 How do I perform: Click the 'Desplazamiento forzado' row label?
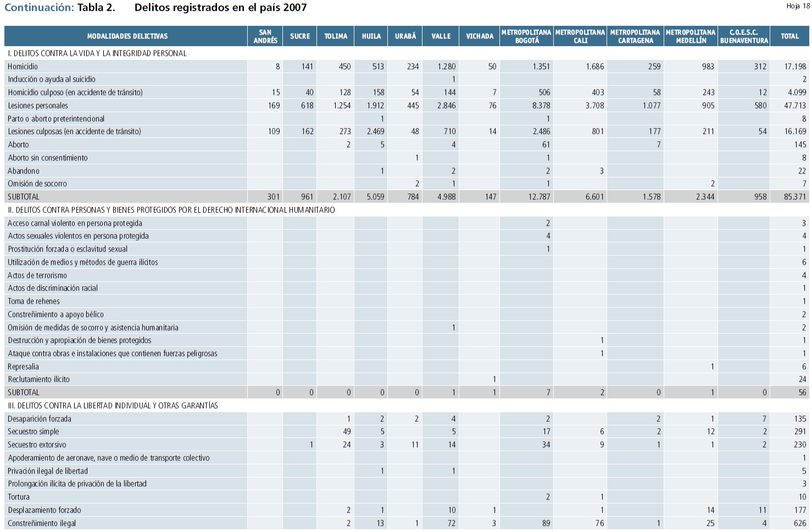click(x=45, y=510)
